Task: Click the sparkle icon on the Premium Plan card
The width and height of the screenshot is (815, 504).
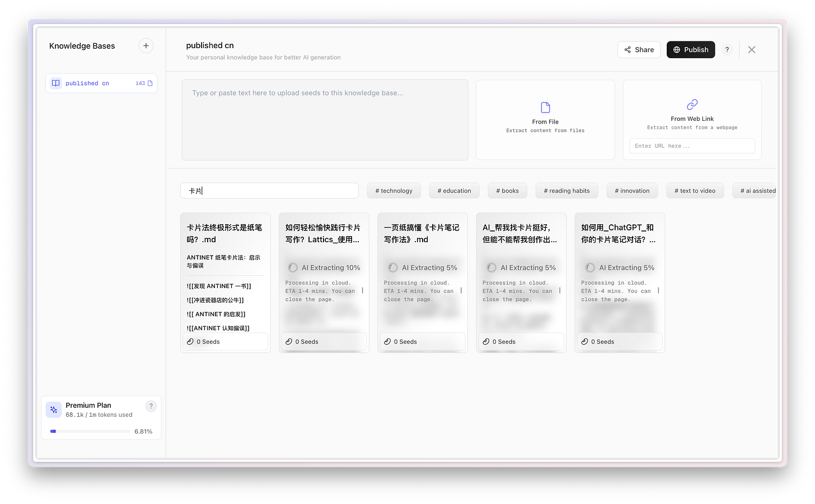Action: pos(53,409)
